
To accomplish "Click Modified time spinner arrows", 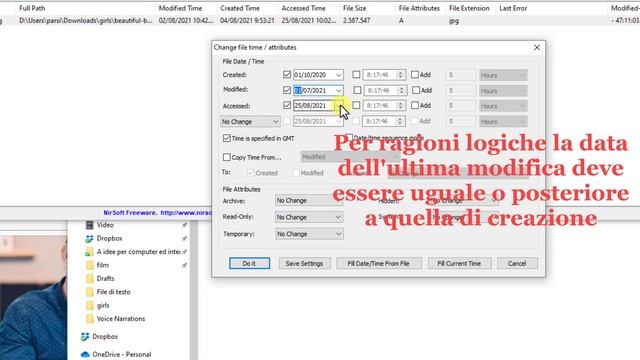I will pos(401,91).
